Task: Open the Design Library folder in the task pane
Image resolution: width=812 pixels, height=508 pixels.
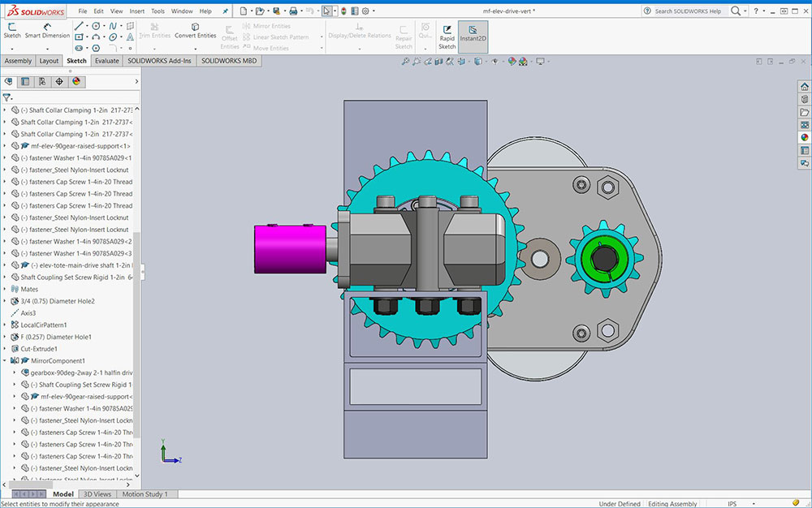Action: pos(805,99)
